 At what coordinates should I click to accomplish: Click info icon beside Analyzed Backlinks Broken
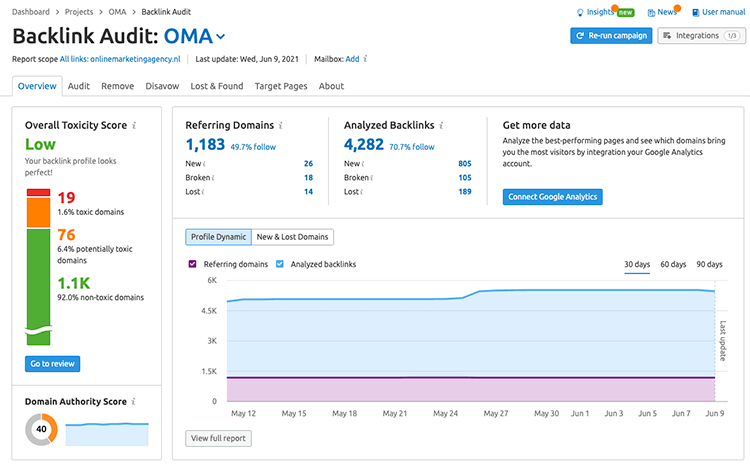pyautogui.click(x=372, y=178)
